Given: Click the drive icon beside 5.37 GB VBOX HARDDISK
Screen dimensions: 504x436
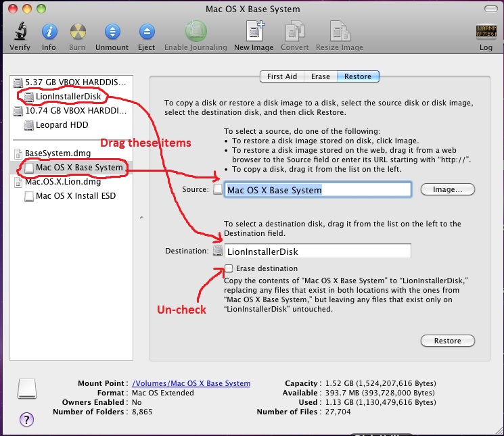Looking at the screenshot, I should pos(18,82).
